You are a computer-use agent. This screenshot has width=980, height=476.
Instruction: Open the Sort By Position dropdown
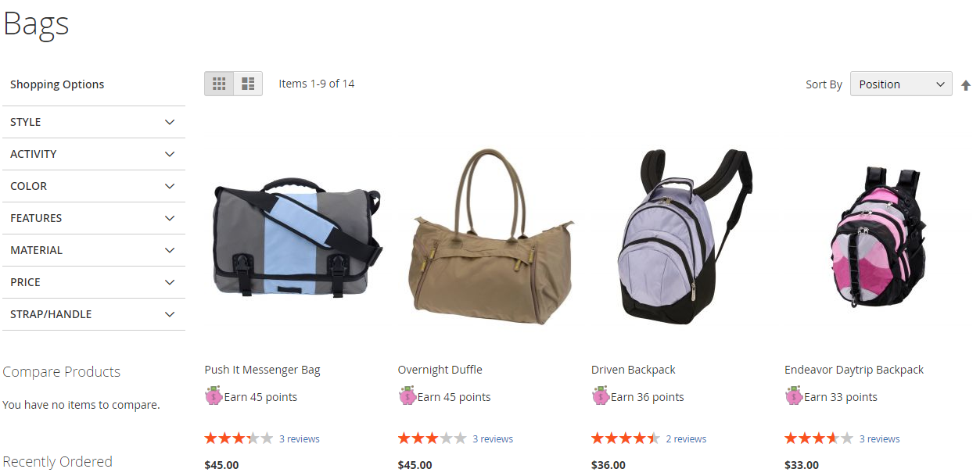pos(901,84)
